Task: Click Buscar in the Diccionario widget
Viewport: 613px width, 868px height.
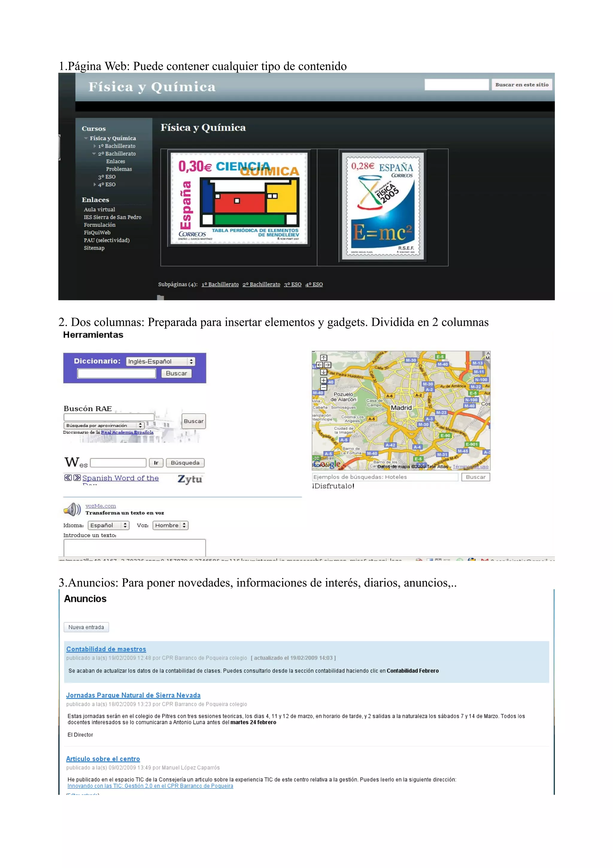Action: coord(176,373)
